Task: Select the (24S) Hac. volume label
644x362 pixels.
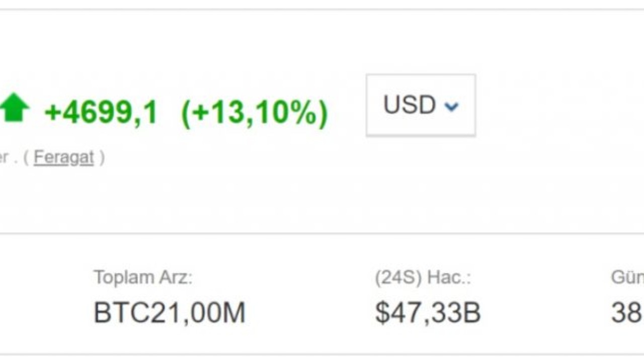Action: point(423,277)
